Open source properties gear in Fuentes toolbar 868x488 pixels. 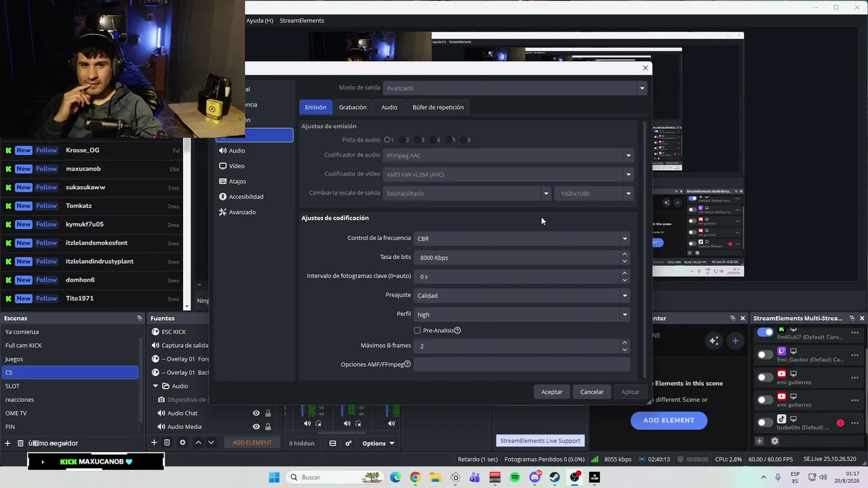click(x=182, y=443)
